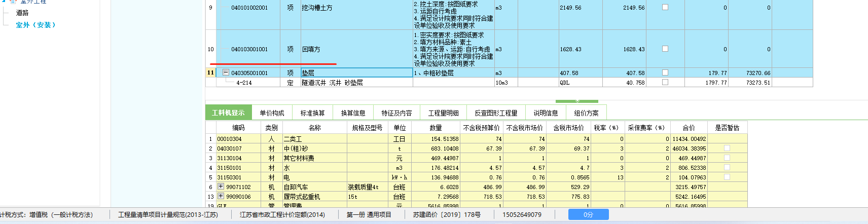The width and height of the screenshot is (868, 224).
Task: Select the 履带式起重机 name cell
Action: pos(314,197)
